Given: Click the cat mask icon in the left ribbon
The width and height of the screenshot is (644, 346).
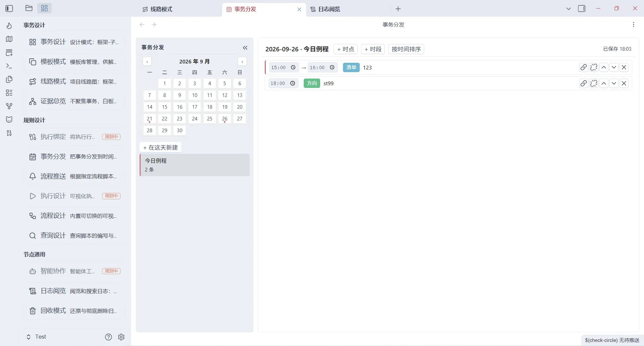Looking at the screenshot, I should click(x=9, y=119).
